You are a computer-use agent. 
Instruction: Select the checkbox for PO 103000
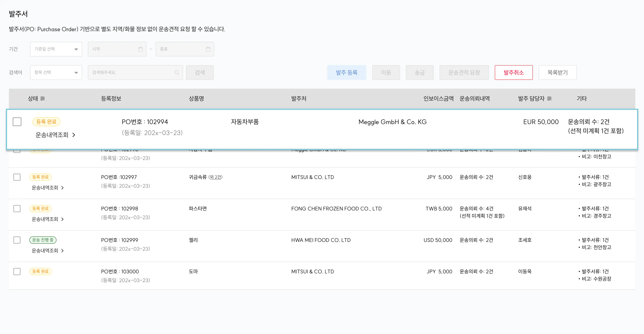[17, 271]
